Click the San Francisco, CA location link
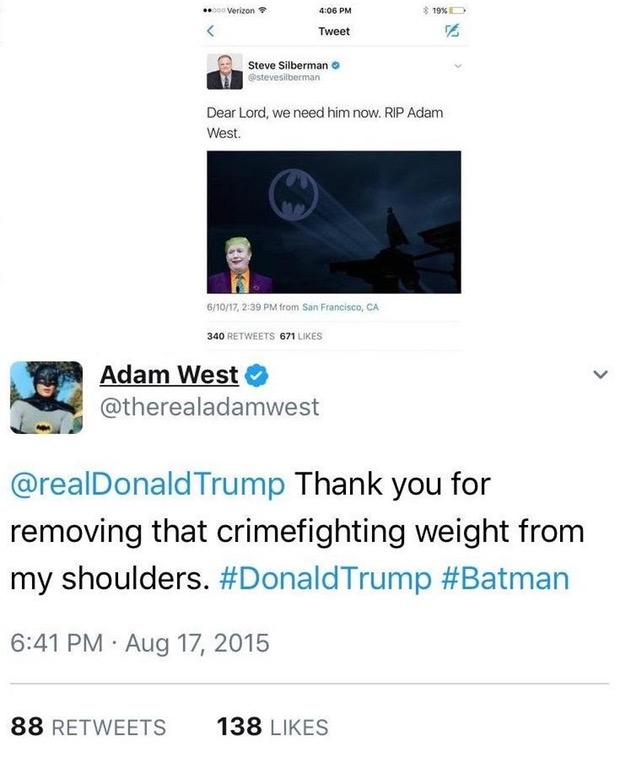Screen dimensions: 631x768 click(x=340, y=307)
